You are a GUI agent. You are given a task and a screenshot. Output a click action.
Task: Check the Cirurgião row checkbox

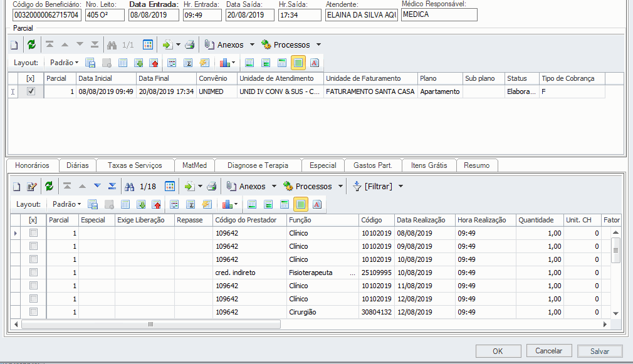tap(33, 312)
